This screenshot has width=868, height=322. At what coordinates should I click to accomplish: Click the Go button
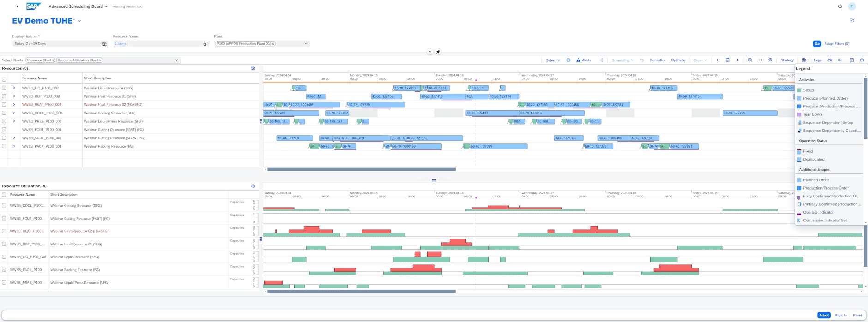tap(816, 44)
